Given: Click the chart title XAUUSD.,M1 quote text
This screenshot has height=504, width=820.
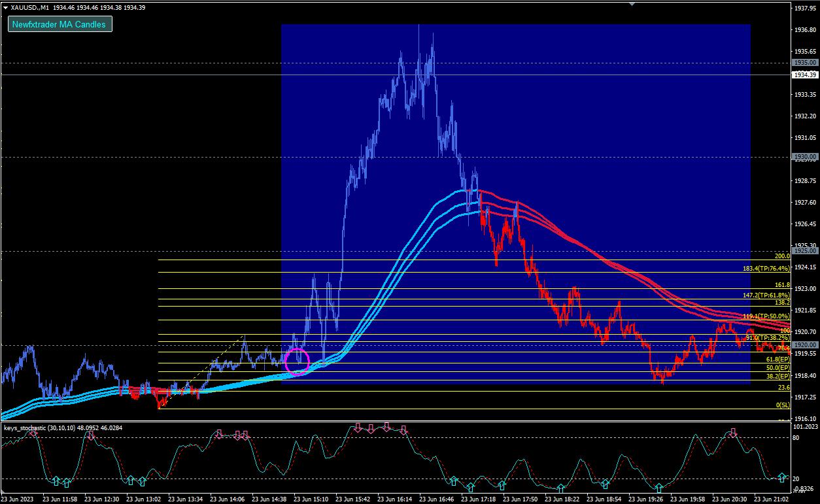Looking at the screenshot, I should tap(78, 8).
